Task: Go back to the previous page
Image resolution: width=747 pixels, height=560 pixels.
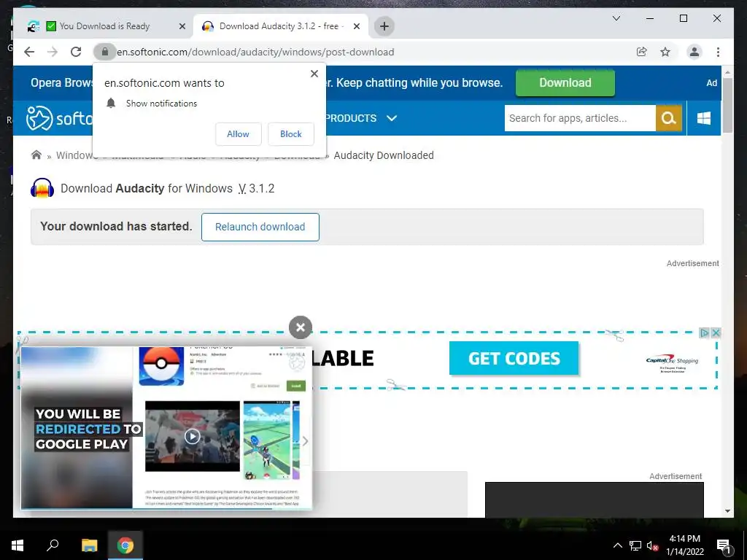Action: click(x=29, y=52)
